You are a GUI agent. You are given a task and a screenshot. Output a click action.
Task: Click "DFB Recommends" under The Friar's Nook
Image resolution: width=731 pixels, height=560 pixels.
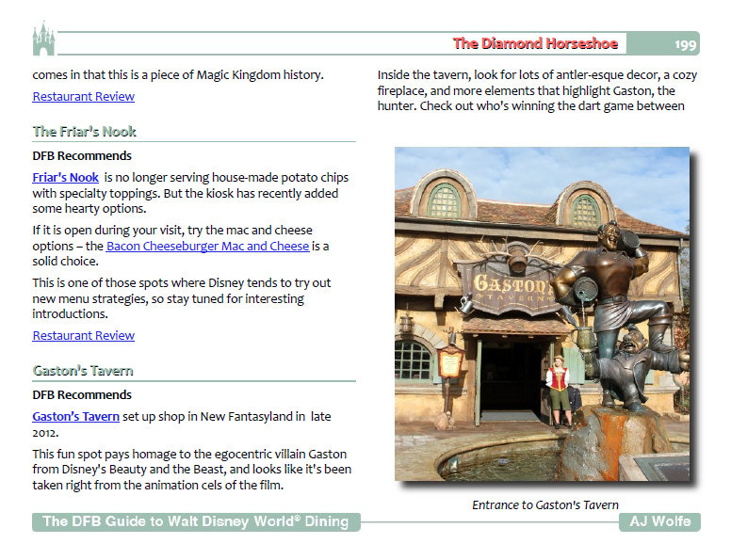82,156
